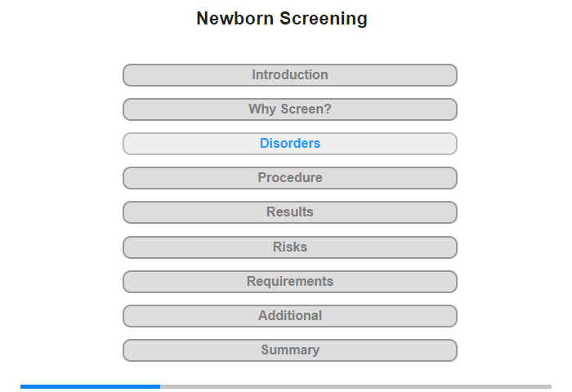View the Risks section
Viewport: 572px width, 392px height.
click(x=290, y=247)
